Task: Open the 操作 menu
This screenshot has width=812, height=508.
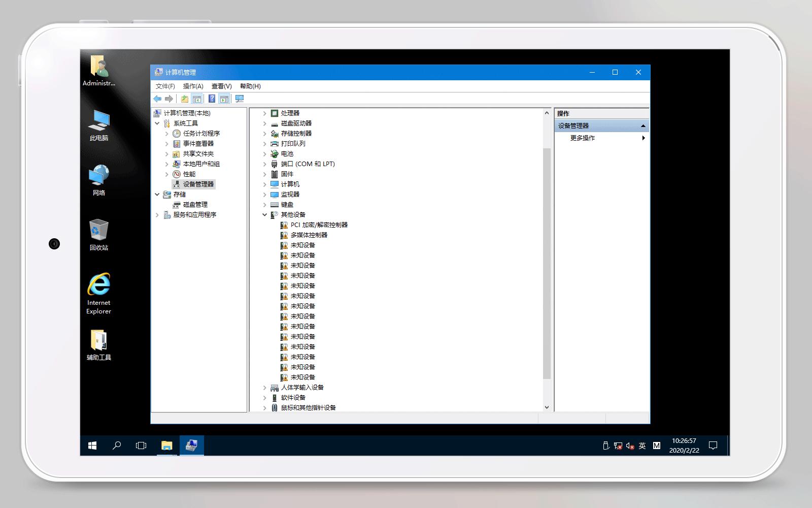Action: [192, 86]
